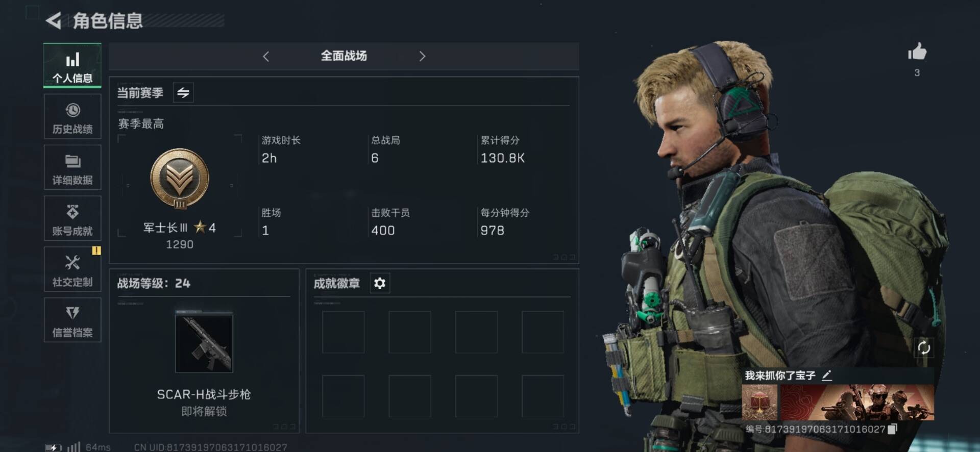980x452 pixels.
Task: Open 成就徽章 gear settings
Action: point(380,283)
